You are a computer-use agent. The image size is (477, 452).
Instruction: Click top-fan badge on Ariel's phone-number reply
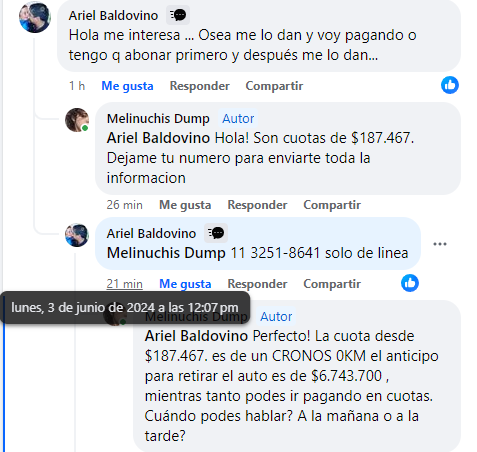pyautogui.click(x=216, y=233)
